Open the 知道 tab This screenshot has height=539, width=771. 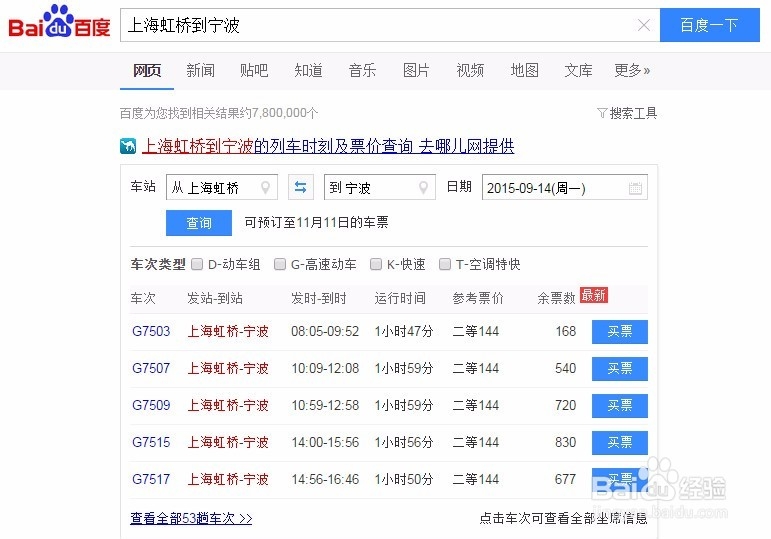click(308, 71)
